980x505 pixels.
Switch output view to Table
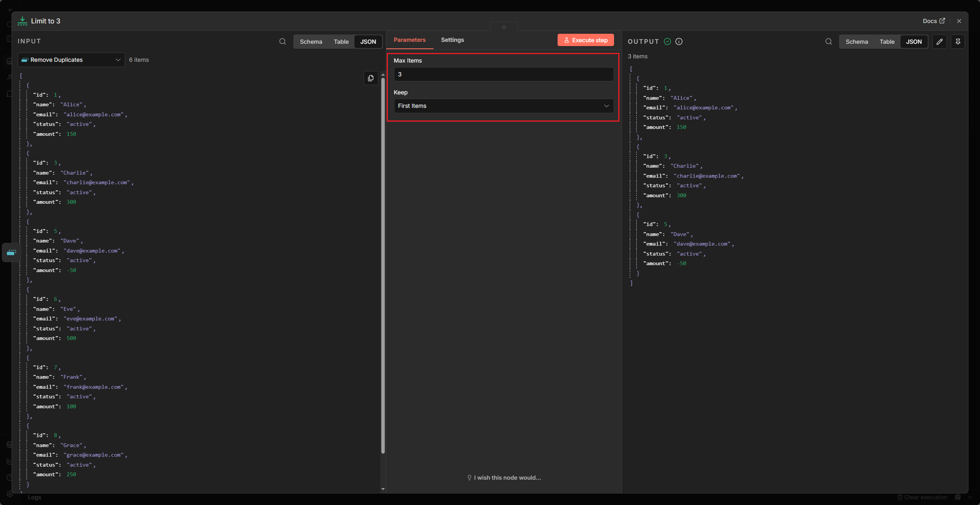pos(887,41)
